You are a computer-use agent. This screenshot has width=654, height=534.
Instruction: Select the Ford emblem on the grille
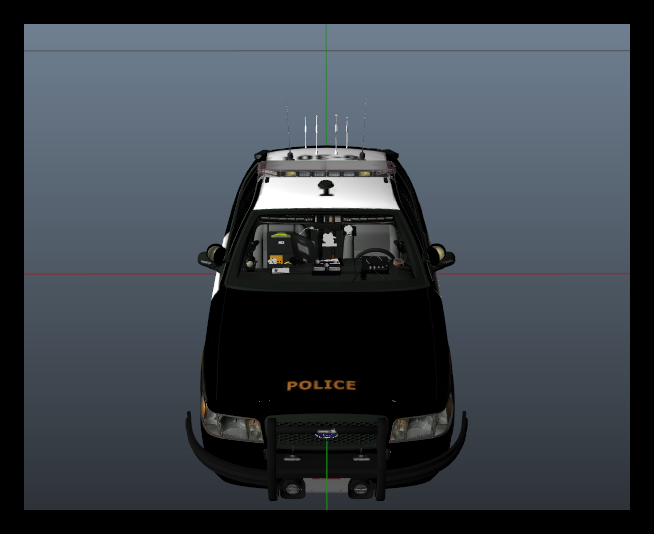[326, 435]
